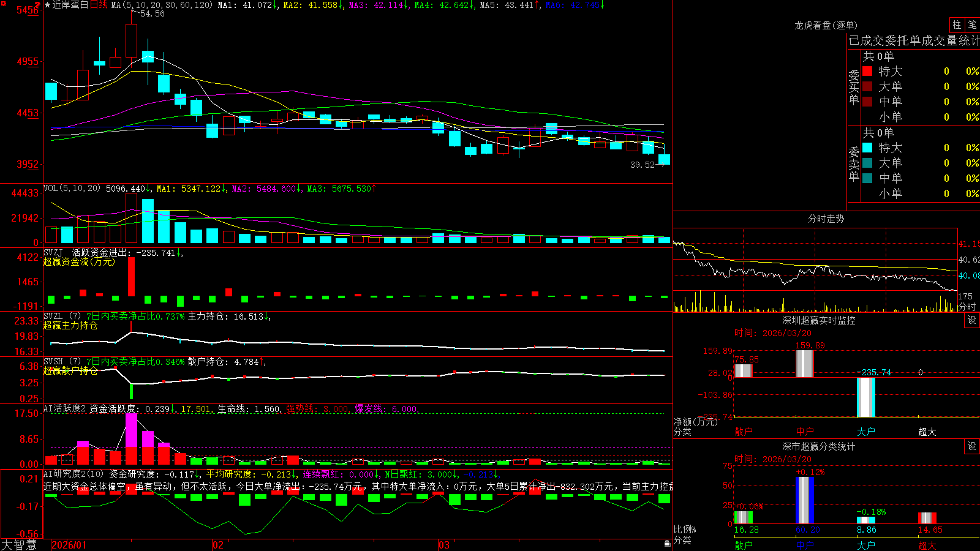The width and height of the screenshot is (980, 551).
Task: Click the 03 month marker on timeline
Action: pos(444,545)
